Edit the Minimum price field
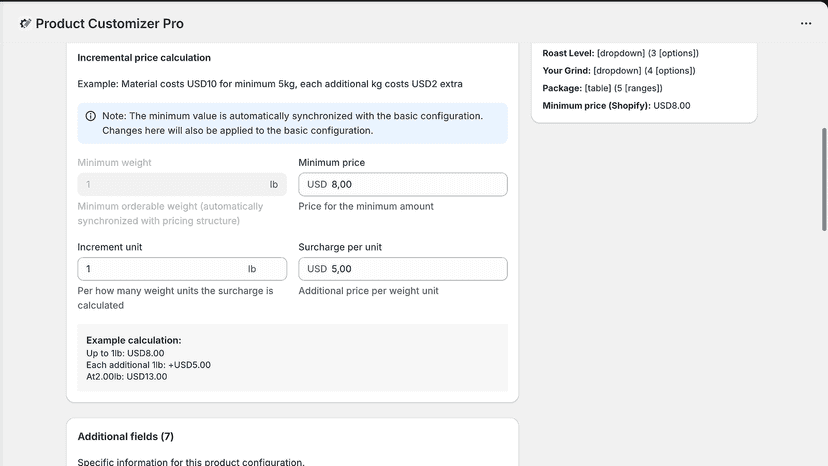This screenshot has height=466, width=828. pyautogui.click(x=403, y=184)
